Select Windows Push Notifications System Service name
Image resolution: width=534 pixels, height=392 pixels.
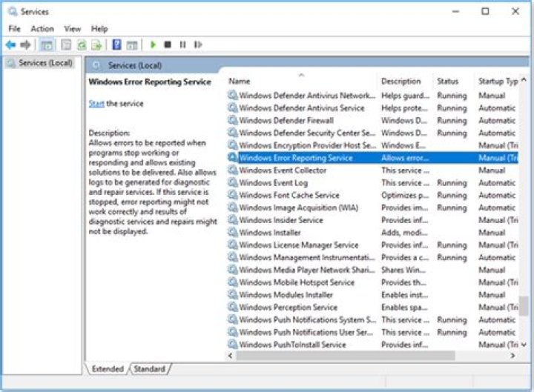click(x=308, y=320)
